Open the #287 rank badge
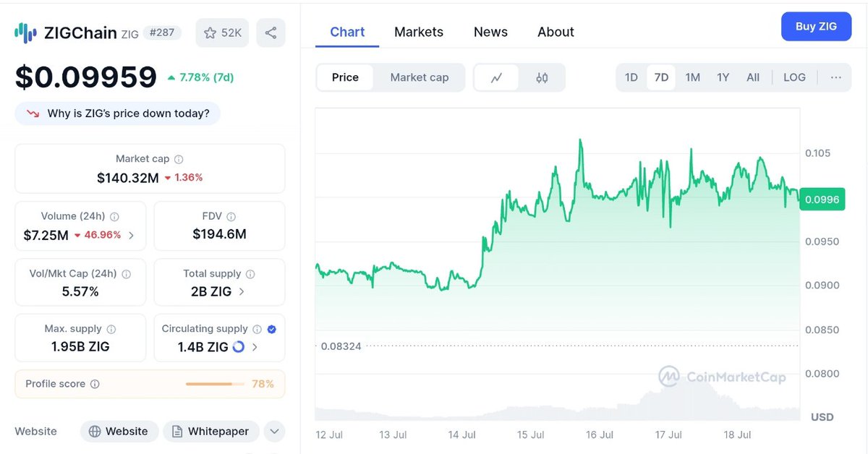The width and height of the screenshot is (868, 454). 161,33
